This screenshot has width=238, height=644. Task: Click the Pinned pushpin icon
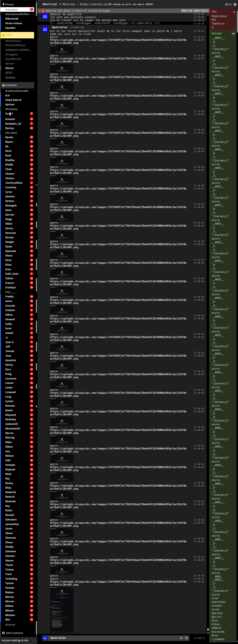click(3, 4)
